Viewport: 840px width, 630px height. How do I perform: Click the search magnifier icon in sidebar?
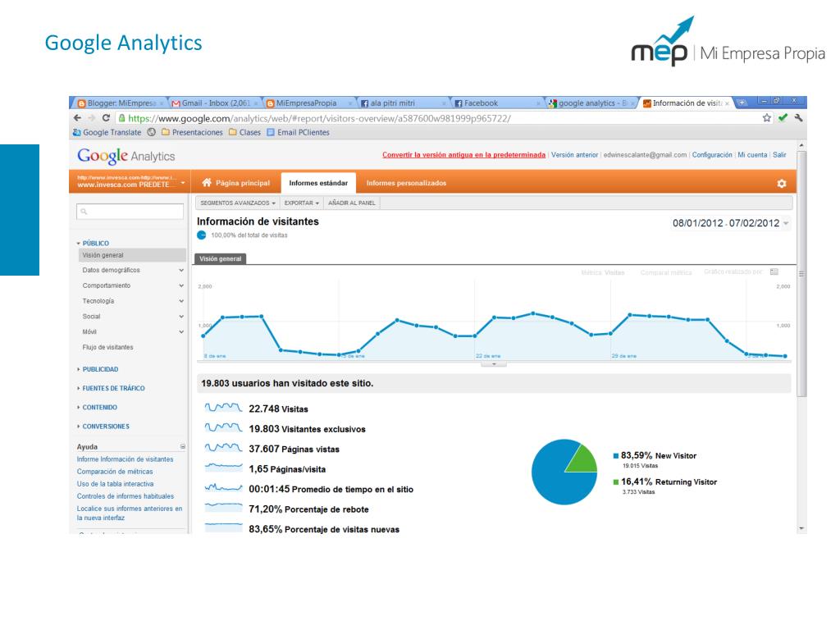(84, 212)
